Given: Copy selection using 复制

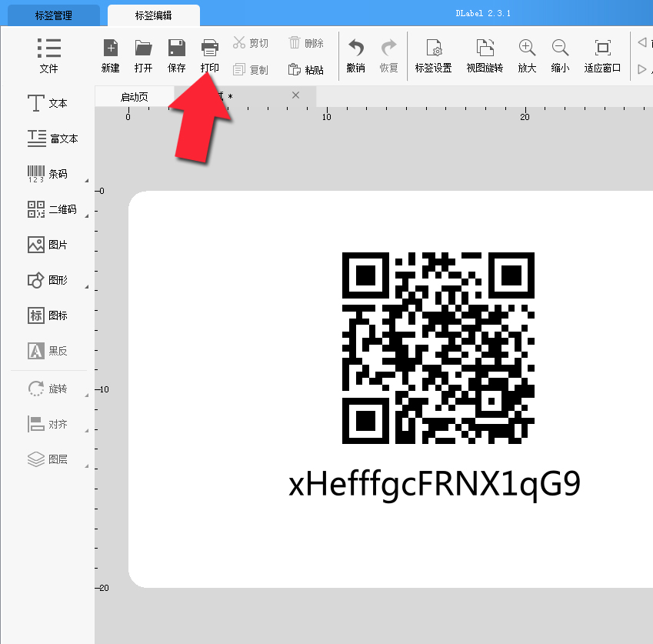Looking at the screenshot, I should click(251, 69).
